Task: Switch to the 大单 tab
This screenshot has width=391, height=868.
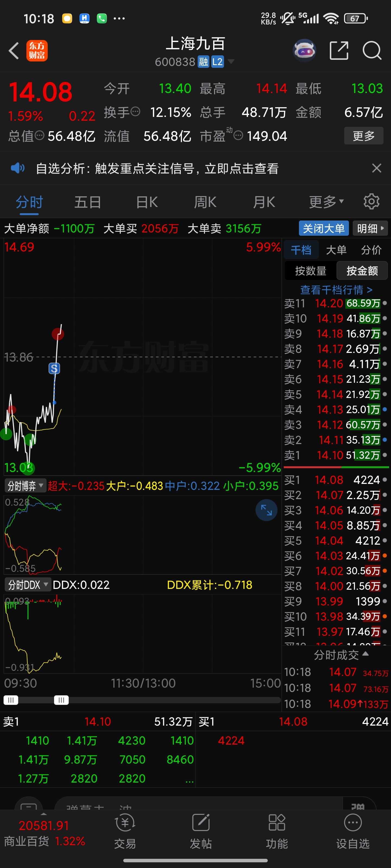Action: 336,250
